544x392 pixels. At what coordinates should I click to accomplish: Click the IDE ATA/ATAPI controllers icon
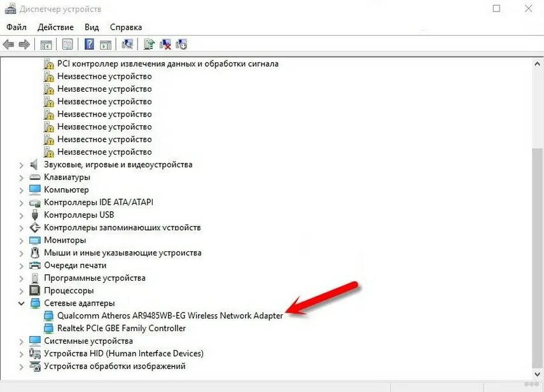point(35,202)
